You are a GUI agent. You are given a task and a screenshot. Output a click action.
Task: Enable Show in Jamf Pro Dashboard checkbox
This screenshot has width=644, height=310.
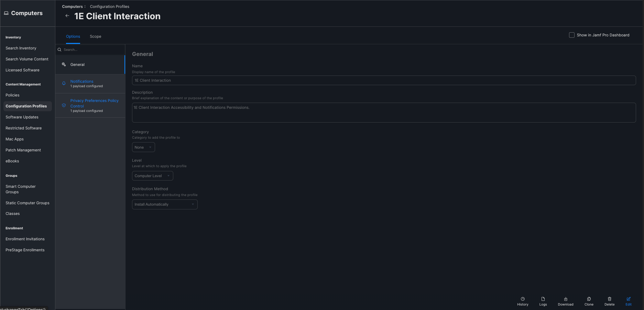pos(571,35)
